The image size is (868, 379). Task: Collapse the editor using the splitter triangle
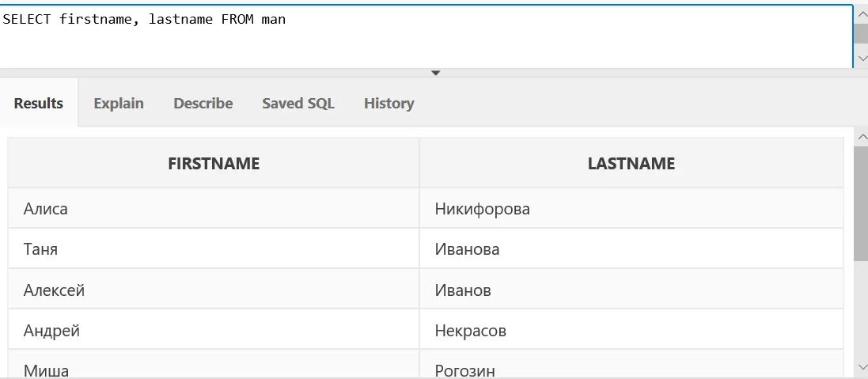pos(436,73)
